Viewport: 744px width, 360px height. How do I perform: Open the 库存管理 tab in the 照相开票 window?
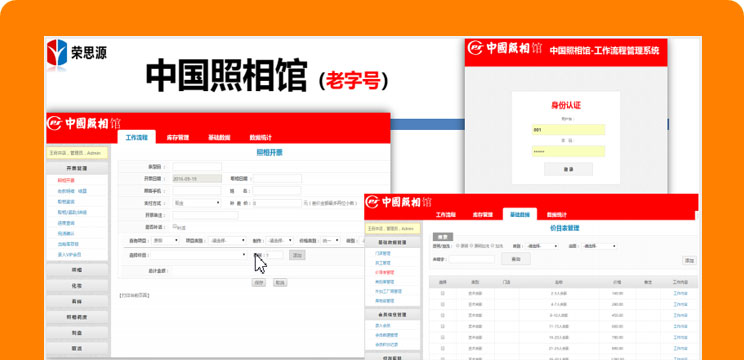177,138
